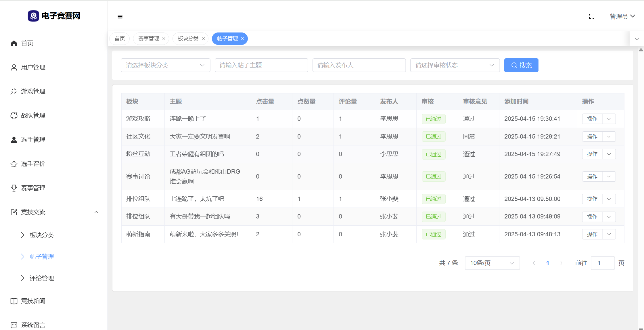This screenshot has height=330, width=644.
Task: Collapse the 竞技交流 sidebar menu
Action: pos(96,212)
